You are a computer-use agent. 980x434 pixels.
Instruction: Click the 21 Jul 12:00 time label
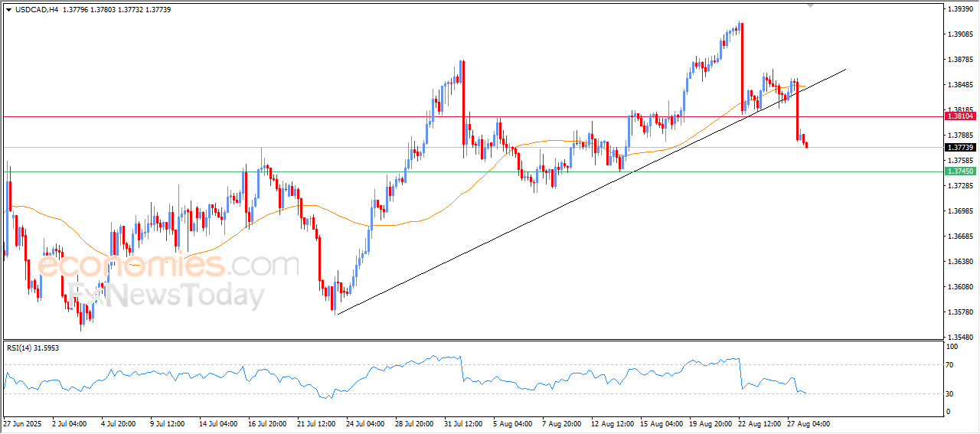click(316, 423)
